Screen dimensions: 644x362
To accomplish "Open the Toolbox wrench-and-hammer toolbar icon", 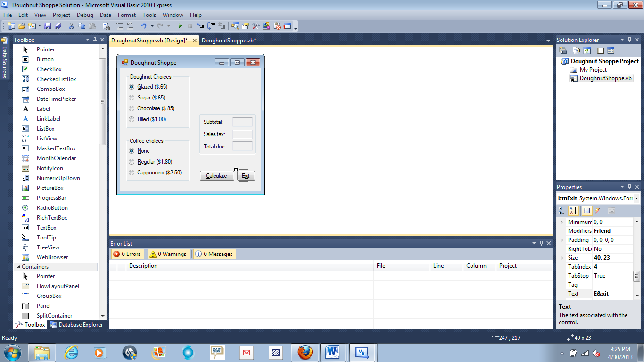I will click(x=256, y=26).
